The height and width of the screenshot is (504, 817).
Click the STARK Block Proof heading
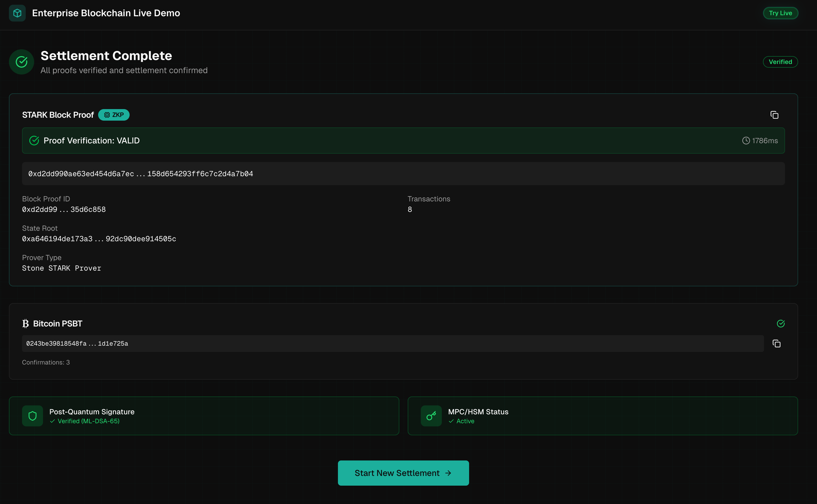coord(58,115)
